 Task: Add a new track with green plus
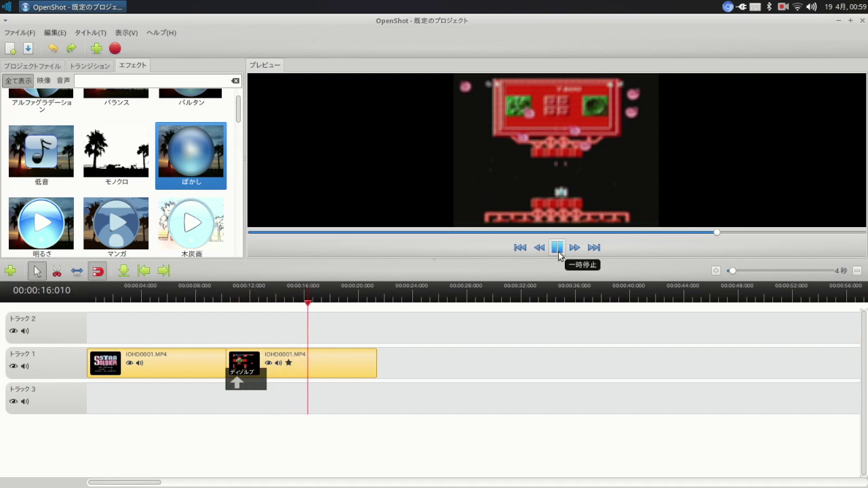10,271
